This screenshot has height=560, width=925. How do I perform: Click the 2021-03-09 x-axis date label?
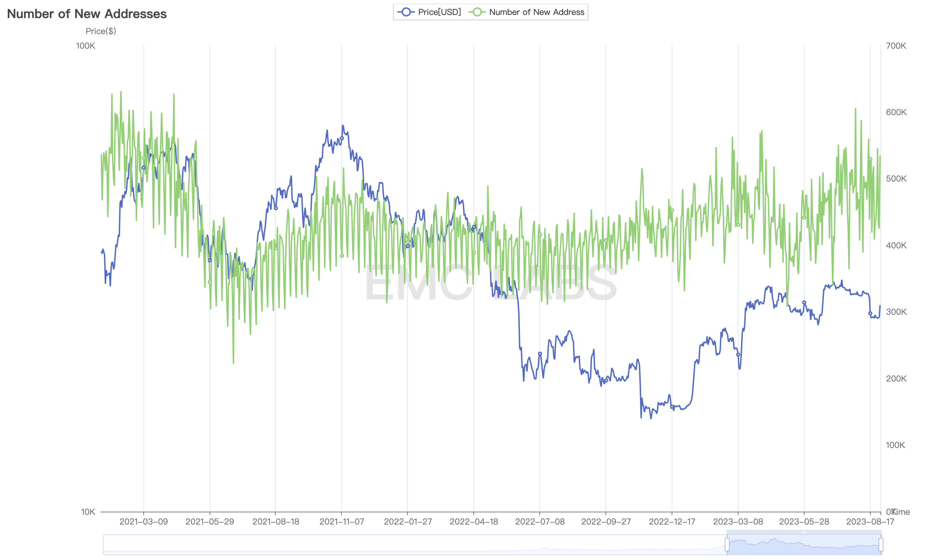(x=143, y=522)
